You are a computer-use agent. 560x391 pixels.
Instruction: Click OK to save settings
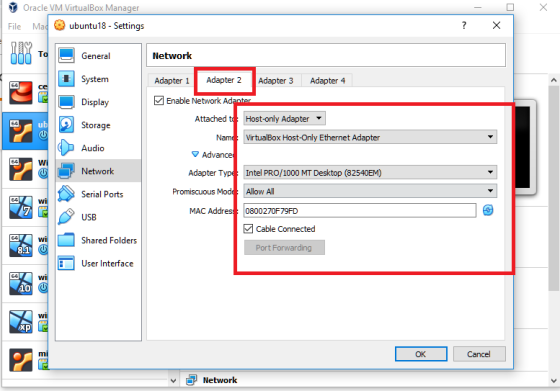pyautogui.click(x=421, y=354)
